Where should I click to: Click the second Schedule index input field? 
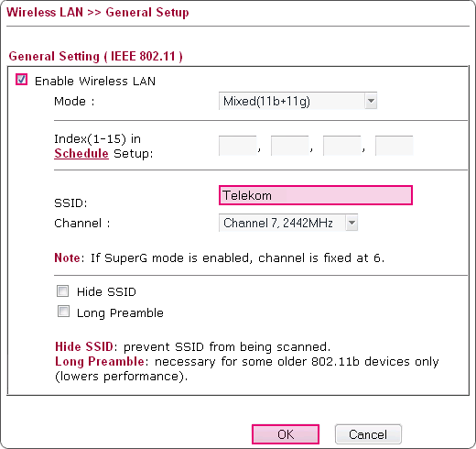pyautogui.click(x=290, y=146)
